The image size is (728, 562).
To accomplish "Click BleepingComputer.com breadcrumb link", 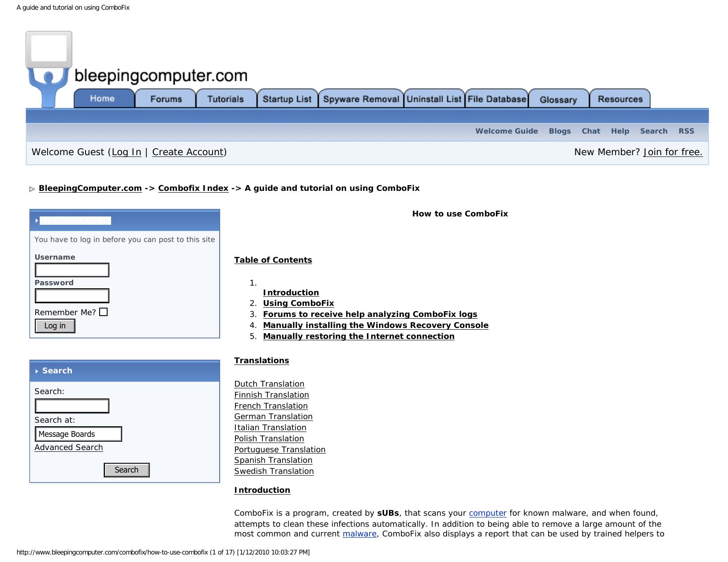I will 90,188.
